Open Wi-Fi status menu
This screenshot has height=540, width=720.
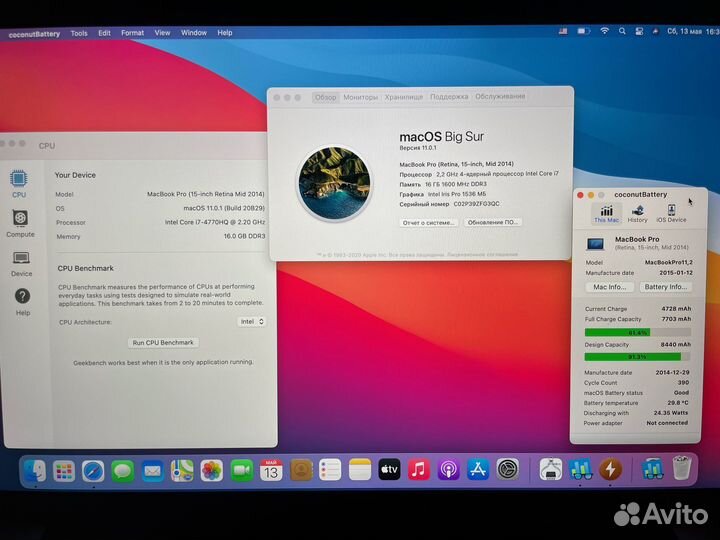click(x=604, y=31)
